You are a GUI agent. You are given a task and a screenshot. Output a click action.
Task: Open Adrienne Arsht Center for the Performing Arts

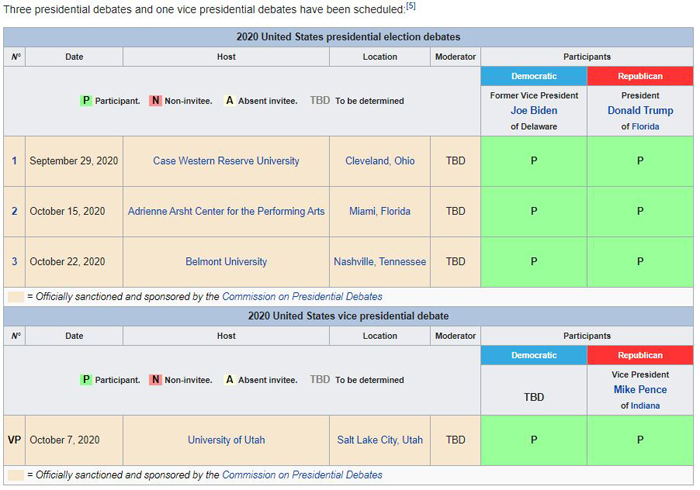coord(226,211)
